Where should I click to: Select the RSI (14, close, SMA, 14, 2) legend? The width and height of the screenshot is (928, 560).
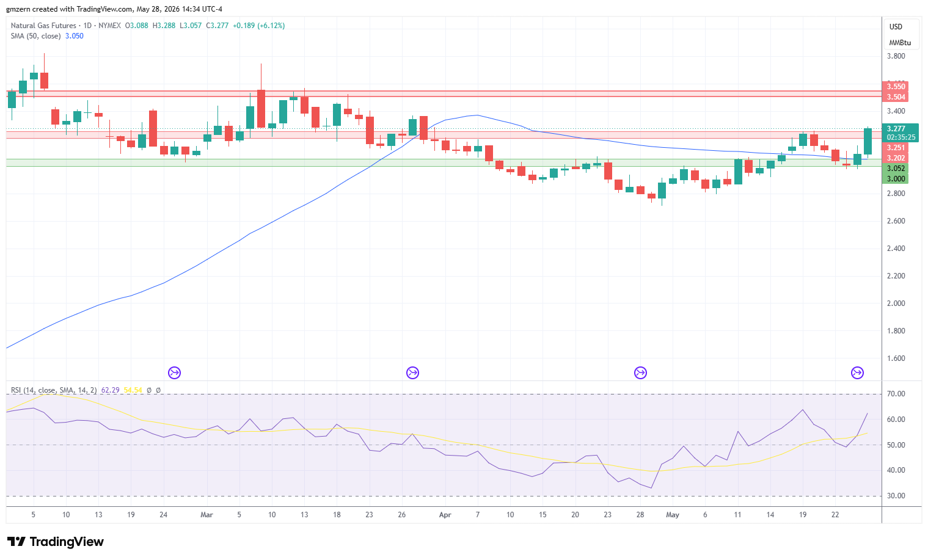(x=54, y=390)
